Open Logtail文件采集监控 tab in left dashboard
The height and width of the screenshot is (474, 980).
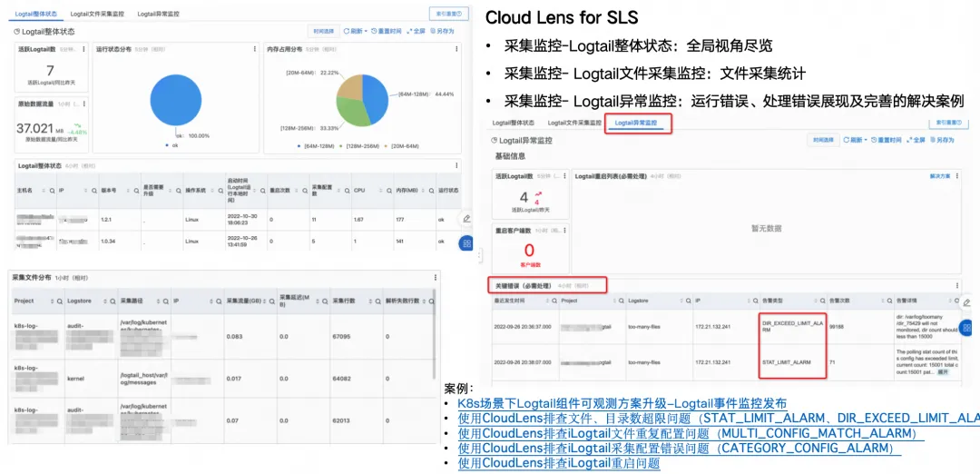point(96,13)
